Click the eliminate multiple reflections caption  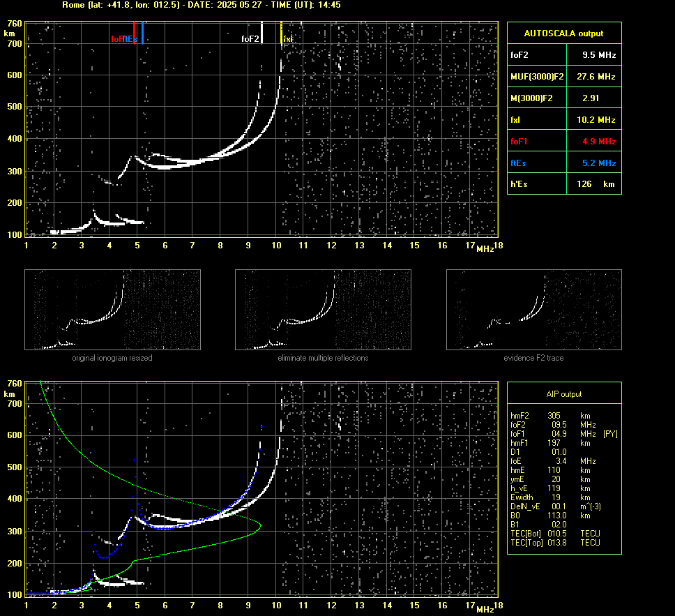[x=323, y=358]
